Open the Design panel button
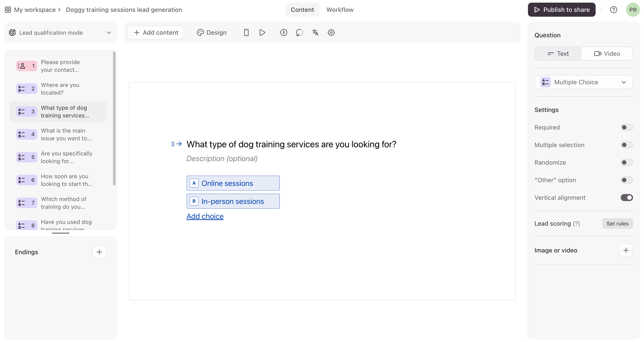644x342 pixels. click(211, 32)
